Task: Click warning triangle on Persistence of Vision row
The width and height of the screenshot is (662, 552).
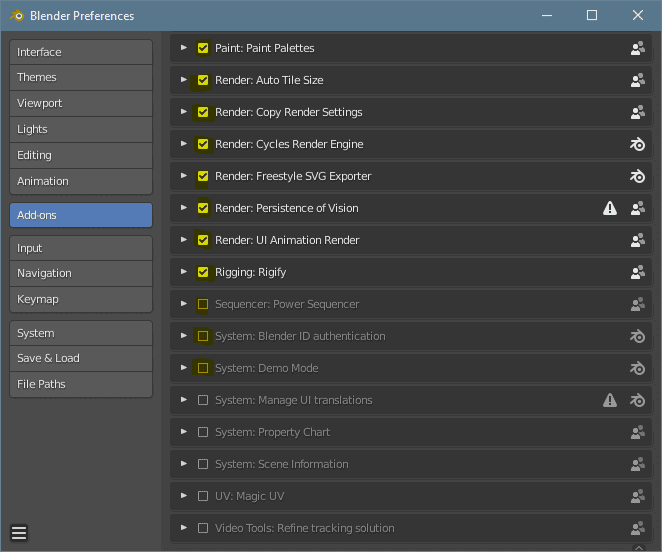Action: [610, 208]
